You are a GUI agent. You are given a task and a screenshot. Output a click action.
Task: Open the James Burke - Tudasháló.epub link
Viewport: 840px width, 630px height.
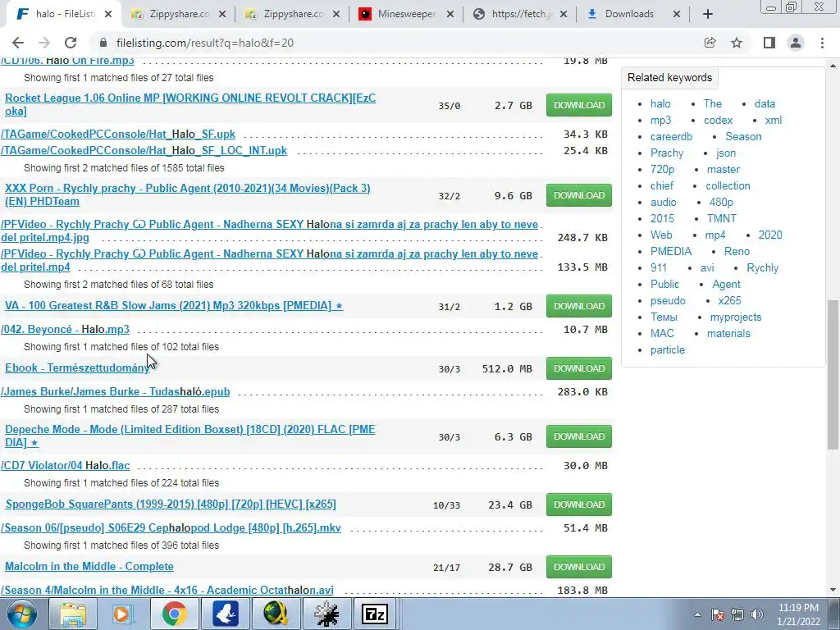click(115, 391)
